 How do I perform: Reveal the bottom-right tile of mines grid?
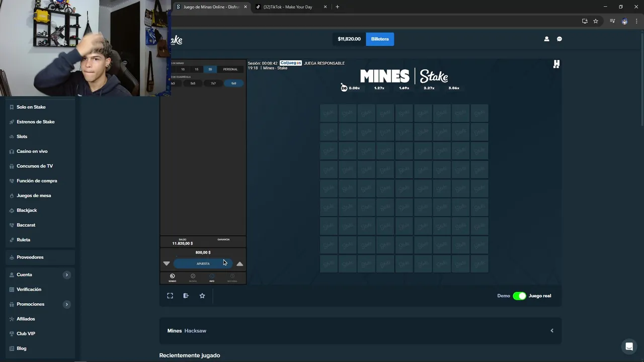(479, 263)
